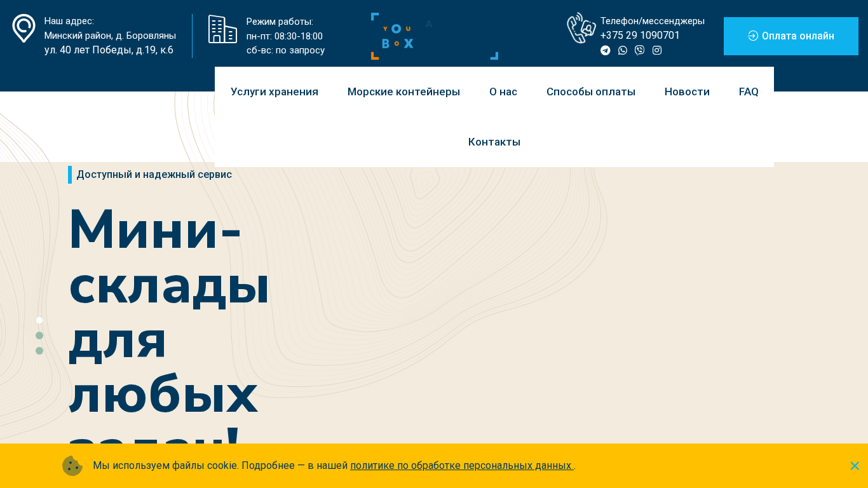Click the Оплата онлайн button

pyautogui.click(x=791, y=36)
